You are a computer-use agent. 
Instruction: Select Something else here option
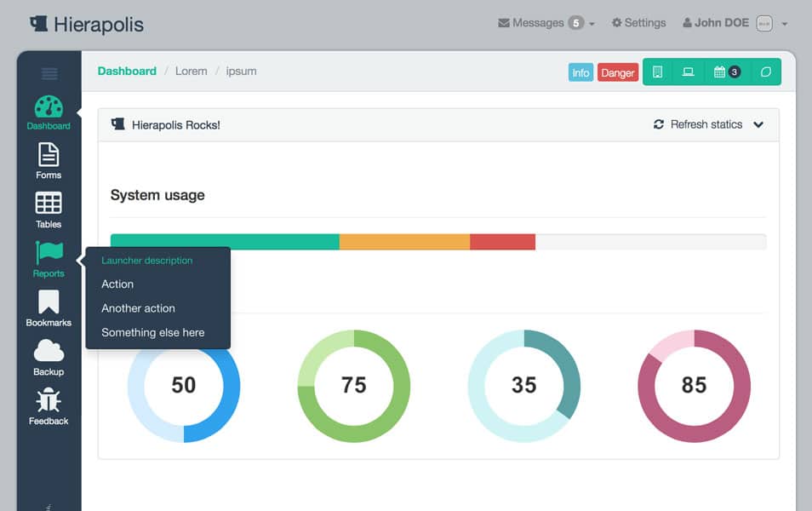(x=152, y=332)
